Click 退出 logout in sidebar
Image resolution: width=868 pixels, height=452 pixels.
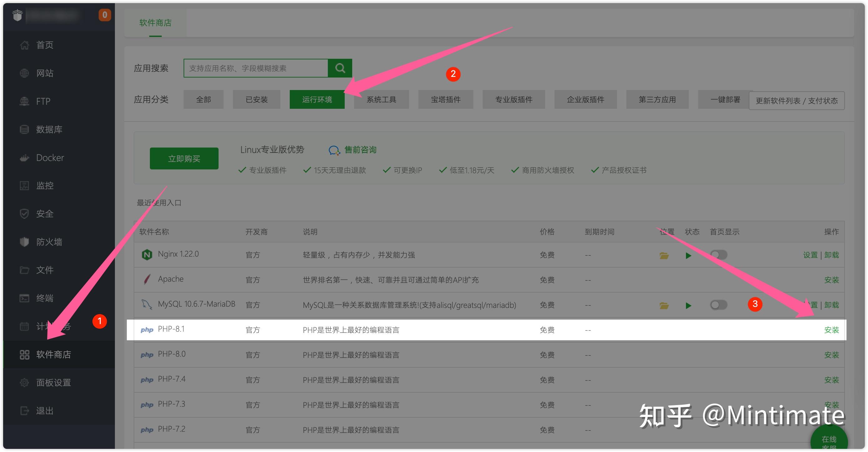(x=44, y=410)
